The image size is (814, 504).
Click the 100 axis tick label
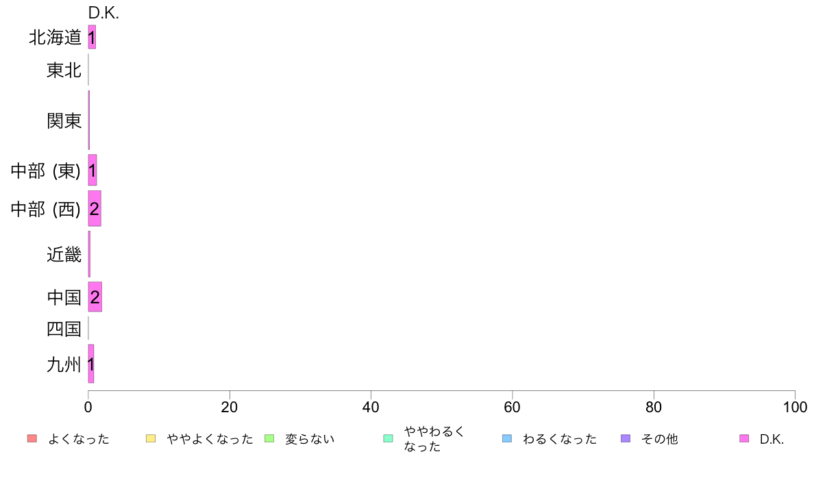click(x=795, y=407)
